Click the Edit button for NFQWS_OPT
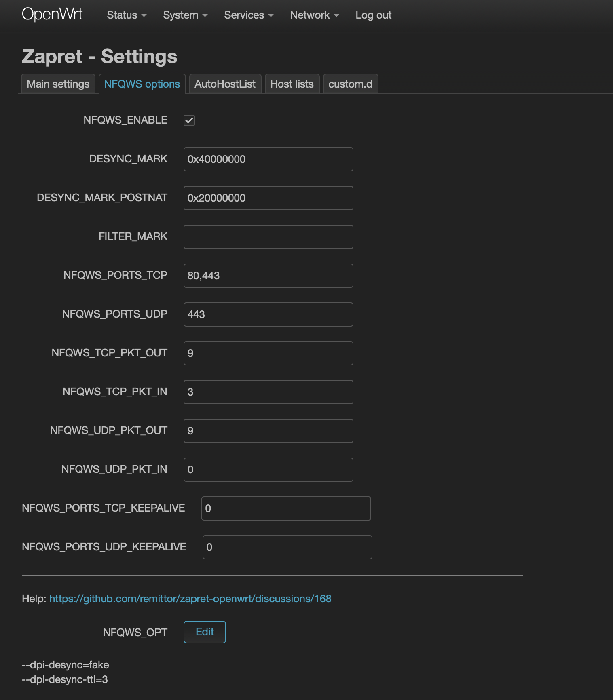Screen dimensions: 613x700 pos(205,632)
